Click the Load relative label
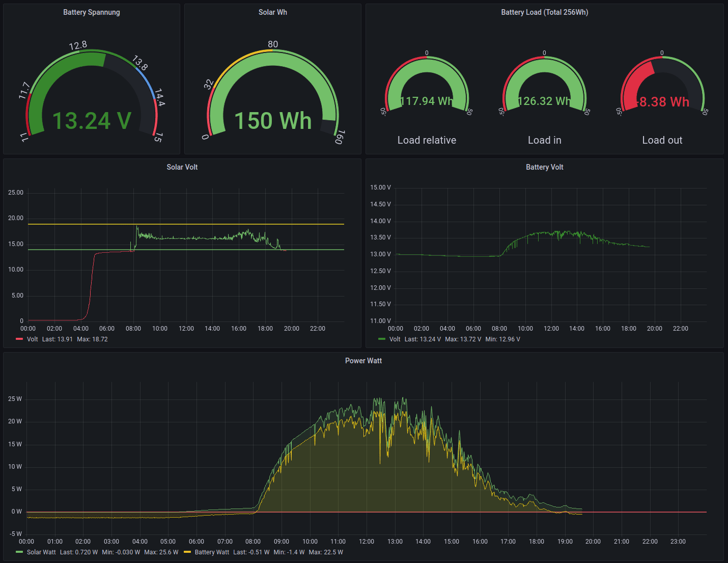 click(x=427, y=140)
